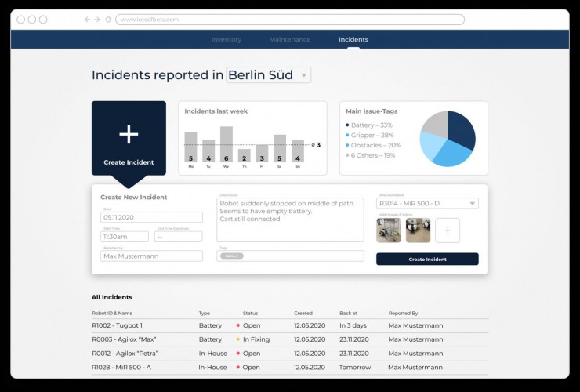Screen dimensions: 580x392
Task: Open the Maintenance tab
Action: (x=289, y=39)
